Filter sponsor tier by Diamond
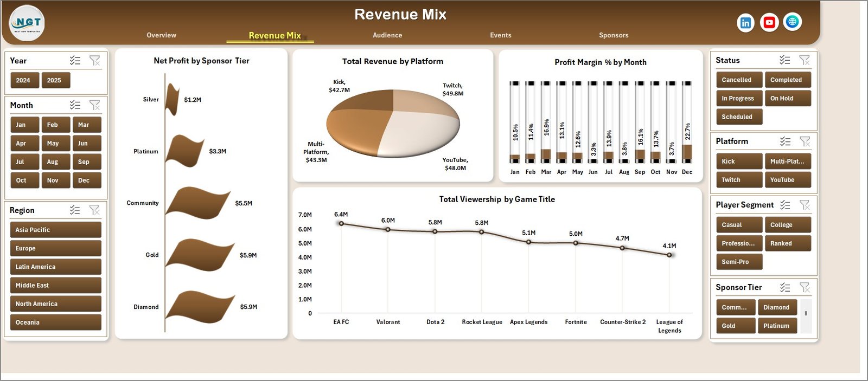 777,307
